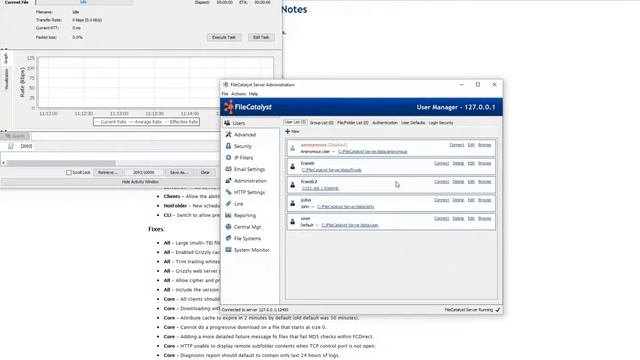Click the Save As... button
Image resolution: width=640 pixels, height=360 pixels.
point(179,172)
